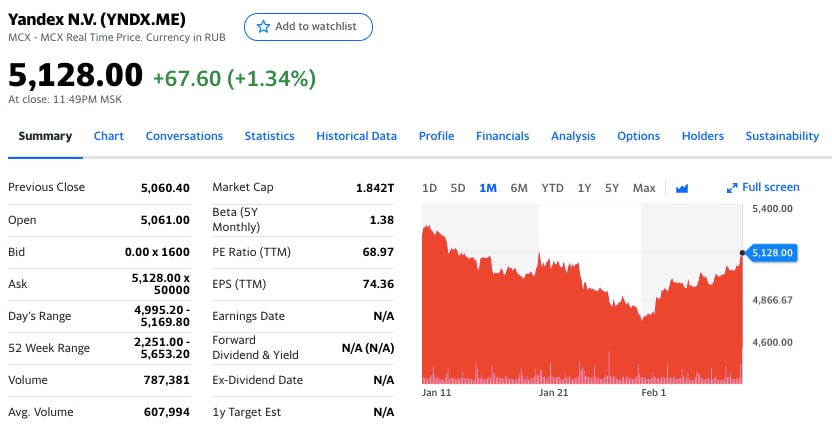Click the At close: 11:49PM MSK text
Image resolution: width=832 pixels, height=448 pixels.
[x=65, y=99]
